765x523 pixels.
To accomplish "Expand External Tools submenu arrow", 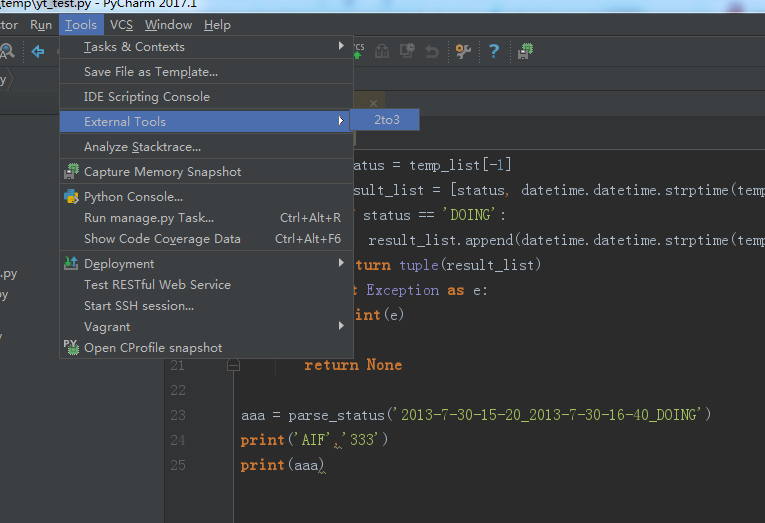I will click(x=341, y=121).
